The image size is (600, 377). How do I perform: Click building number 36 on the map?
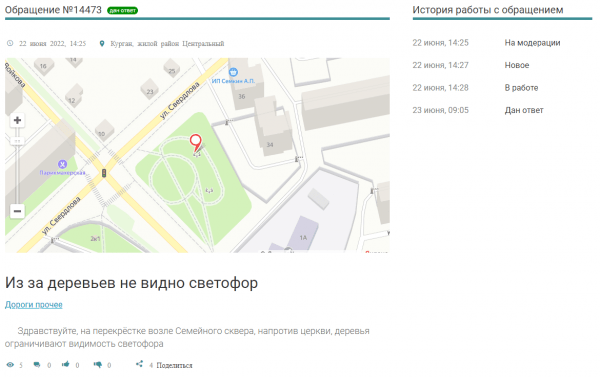tap(241, 96)
